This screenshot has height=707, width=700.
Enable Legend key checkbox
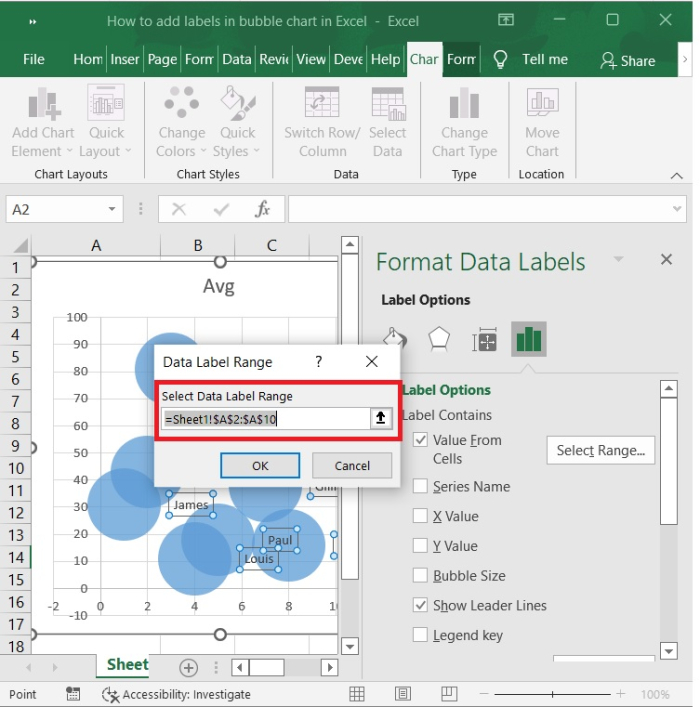420,634
